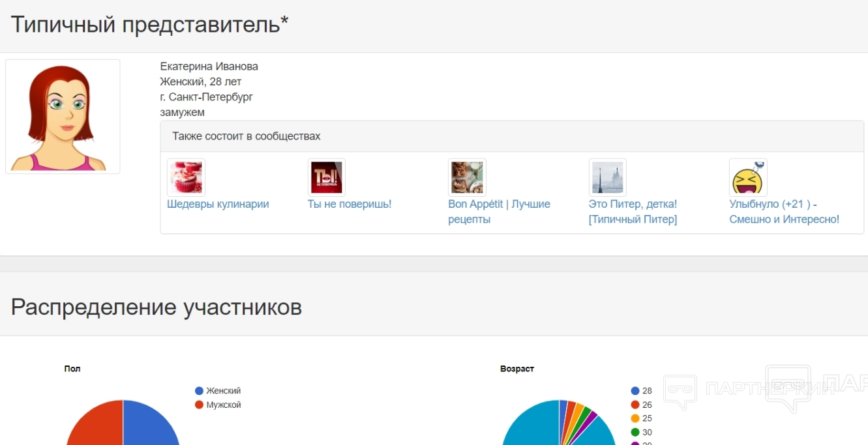
Task: Open the Шедевры кулинарии community link
Action: pos(218,204)
